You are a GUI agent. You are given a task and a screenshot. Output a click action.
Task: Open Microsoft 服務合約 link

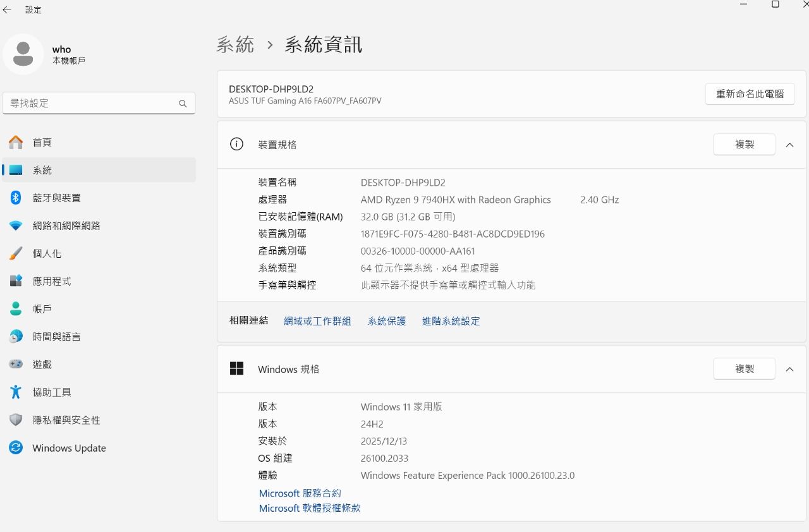[x=300, y=493]
